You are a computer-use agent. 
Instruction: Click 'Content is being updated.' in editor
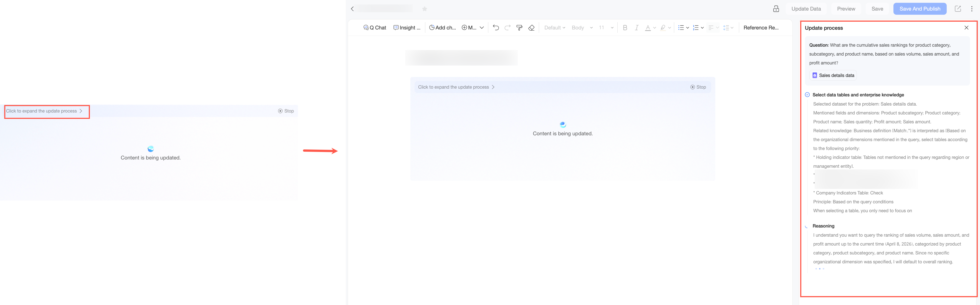coord(563,133)
